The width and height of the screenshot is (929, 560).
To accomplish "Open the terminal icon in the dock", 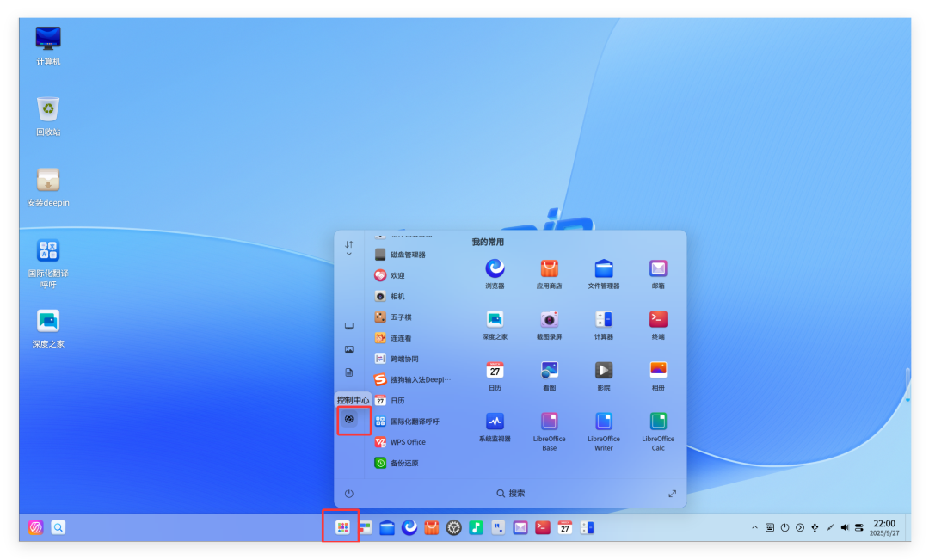I will click(543, 527).
